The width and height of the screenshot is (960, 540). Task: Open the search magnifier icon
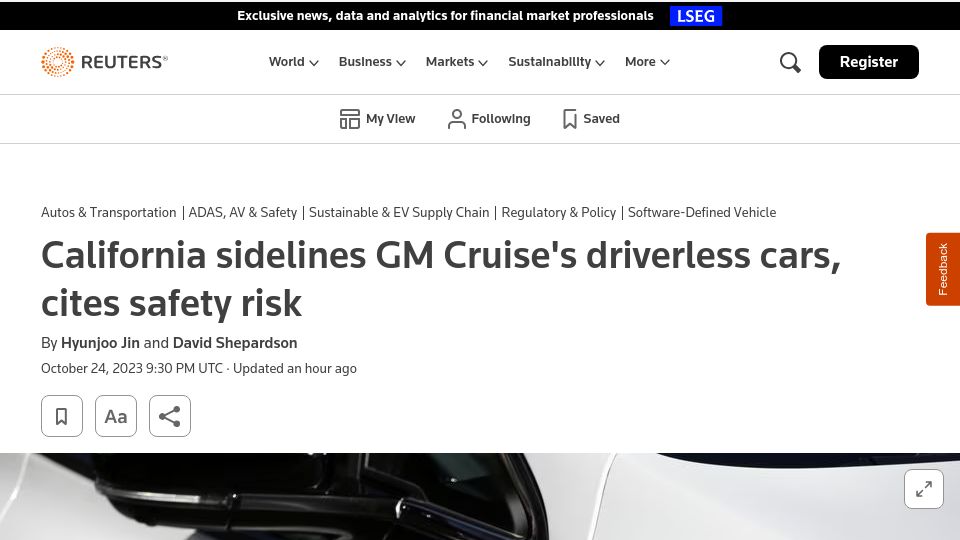tap(790, 62)
